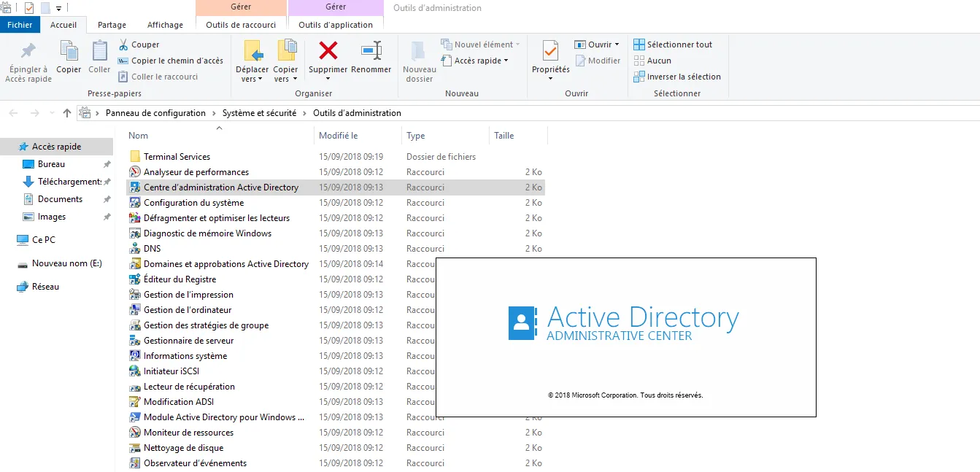Click Outils d'administration breadcrumb
The width and height of the screenshot is (980, 472).
pos(357,113)
